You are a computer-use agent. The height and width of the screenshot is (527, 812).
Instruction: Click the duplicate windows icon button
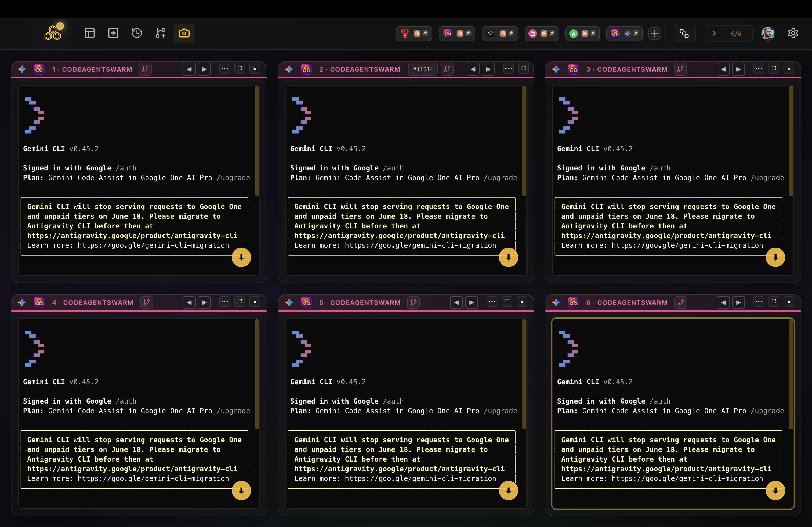685,33
